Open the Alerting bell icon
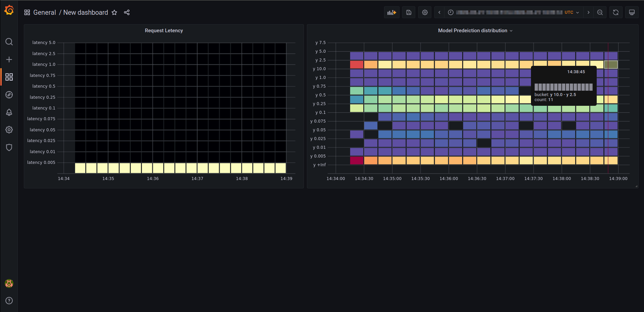The width and height of the screenshot is (644, 312). (9, 112)
